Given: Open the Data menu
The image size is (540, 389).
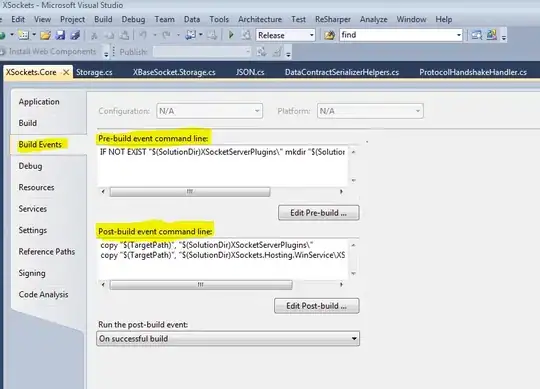Looking at the screenshot, I should [192, 19].
